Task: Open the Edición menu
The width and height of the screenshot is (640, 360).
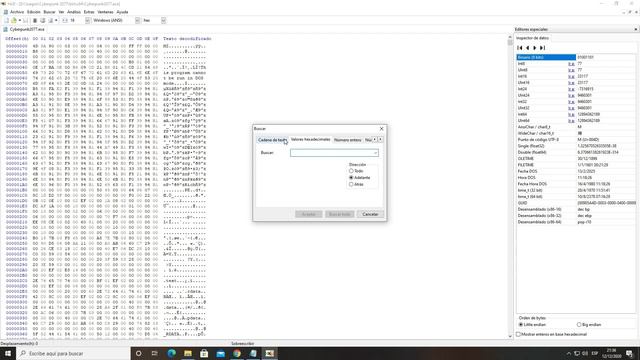Action: click(33, 12)
